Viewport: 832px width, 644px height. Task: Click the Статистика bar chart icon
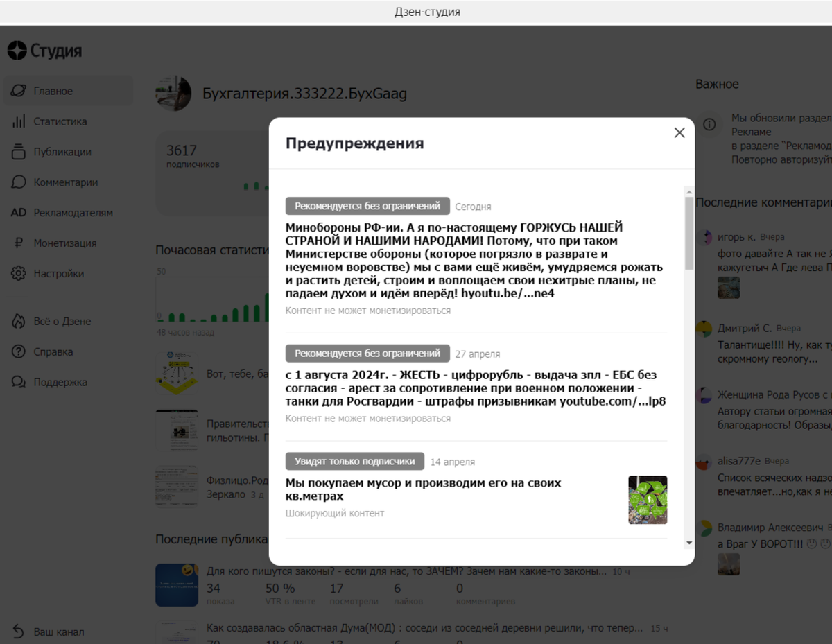(19, 121)
